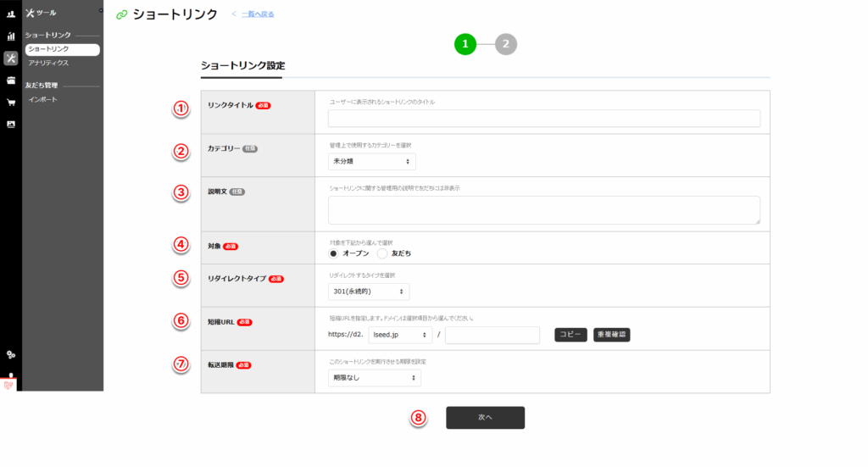Screen dimensions: 868x467
Task: Click the bar chart analytics sidebar icon
Action: [x=11, y=36]
